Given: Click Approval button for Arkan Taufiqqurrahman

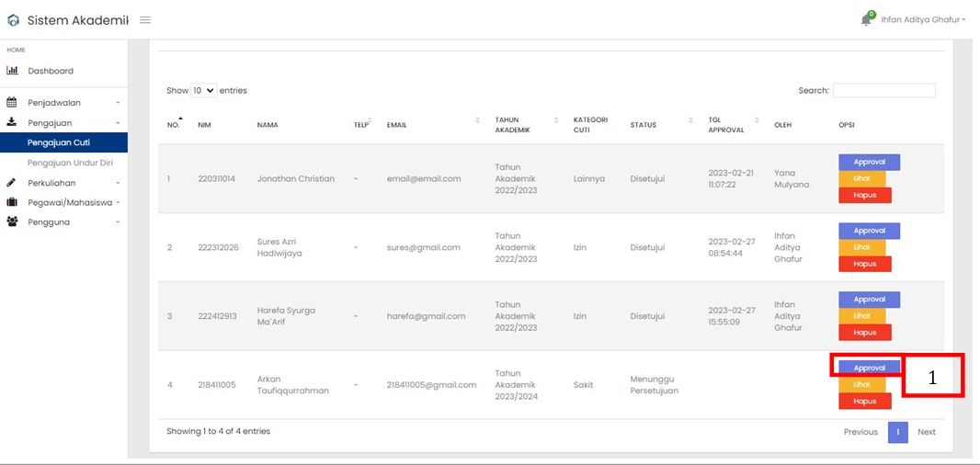Looking at the screenshot, I should click(x=868, y=368).
